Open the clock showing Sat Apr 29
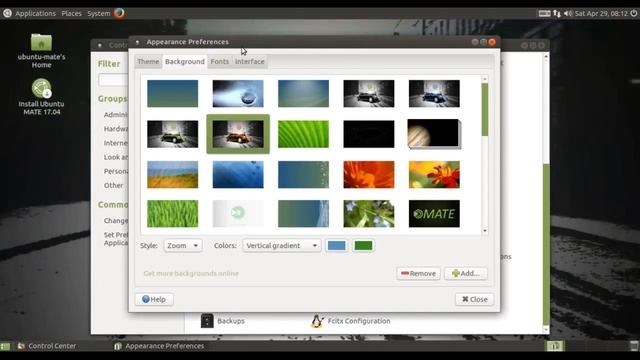The image size is (640, 360). pyautogui.click(x=601, y=13)
